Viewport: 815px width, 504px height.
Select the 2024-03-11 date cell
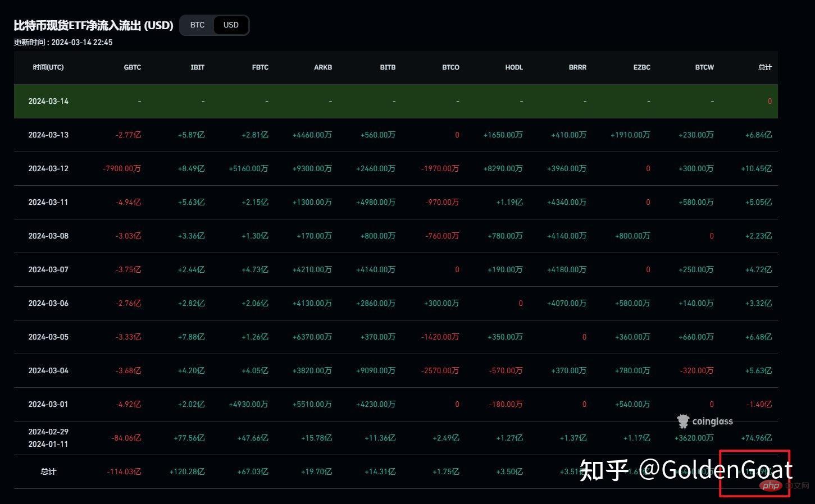coord(48,203)
